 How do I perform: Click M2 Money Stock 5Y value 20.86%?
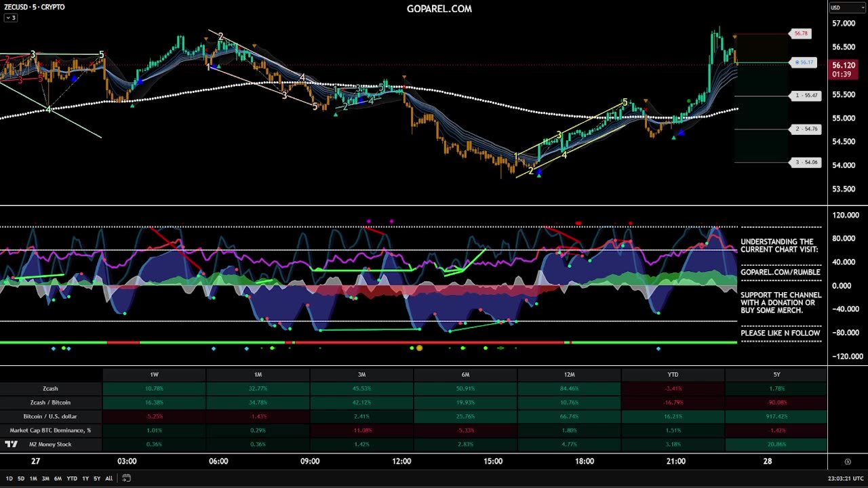[x=776, y=445]
